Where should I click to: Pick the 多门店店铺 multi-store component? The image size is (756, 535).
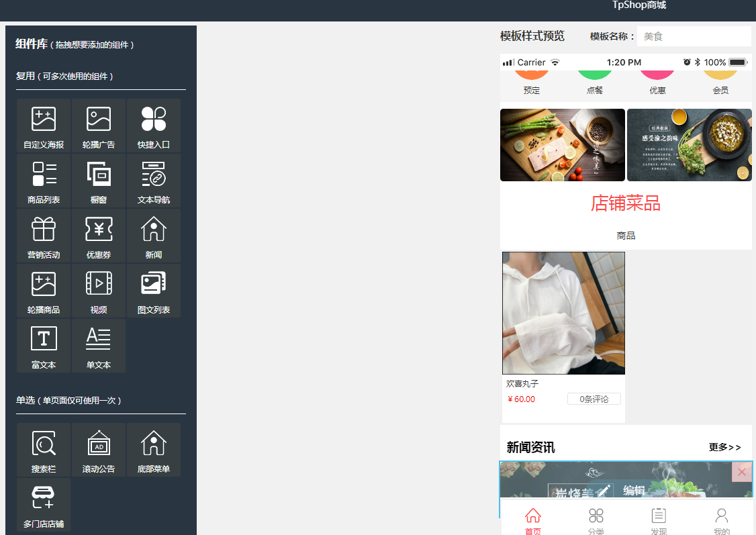pyautogui.click(x=44, y=505)
